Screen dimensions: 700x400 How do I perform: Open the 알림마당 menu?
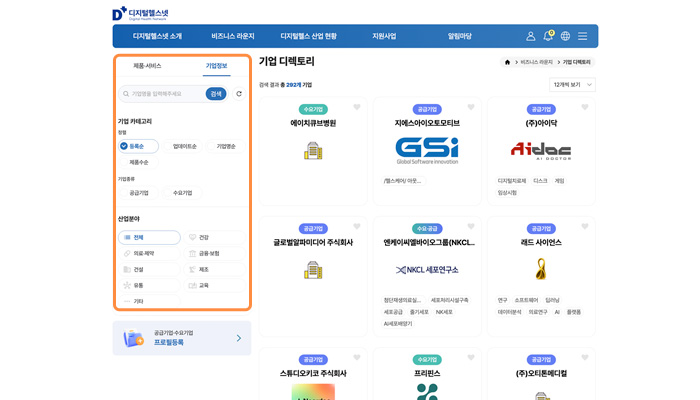[x=459, y=36]
